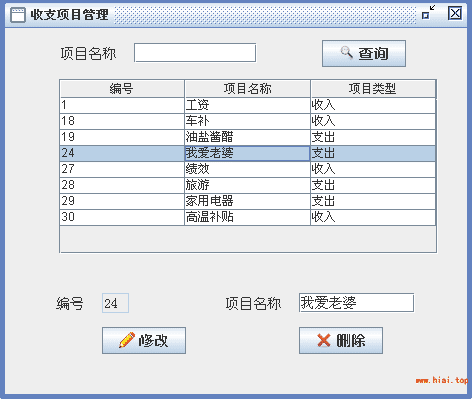The width and height of the screenshot is (473, 399).
Task: Click the 查询 search button
Action: (364, 53)
